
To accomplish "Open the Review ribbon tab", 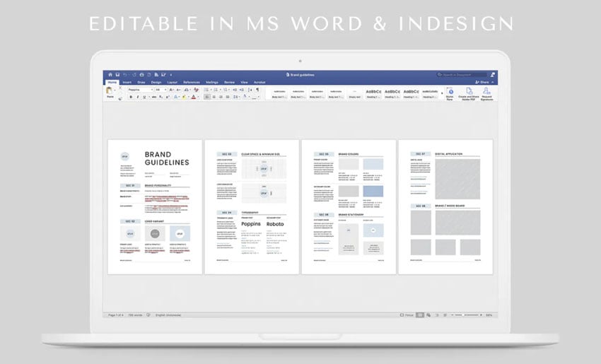I will (229, 83).
